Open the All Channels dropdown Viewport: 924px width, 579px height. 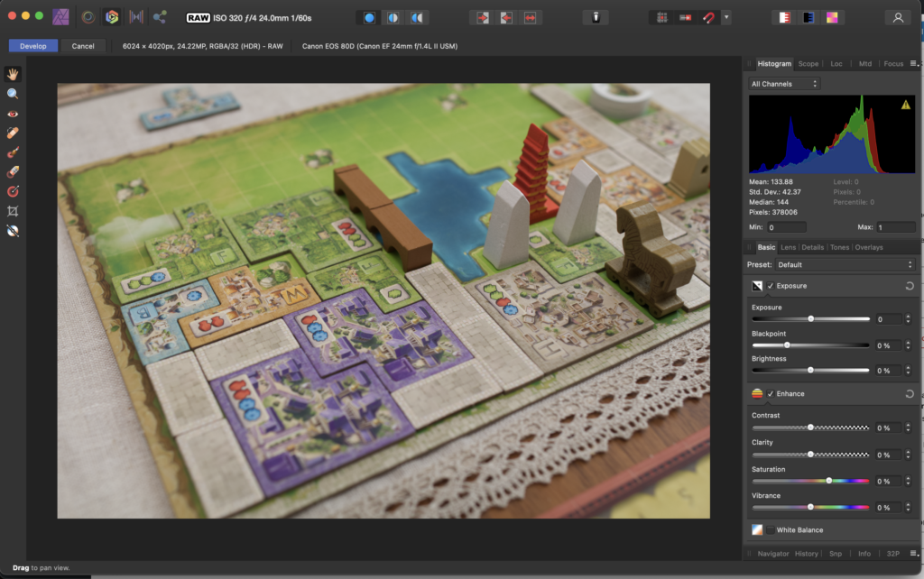coord(784,84)
